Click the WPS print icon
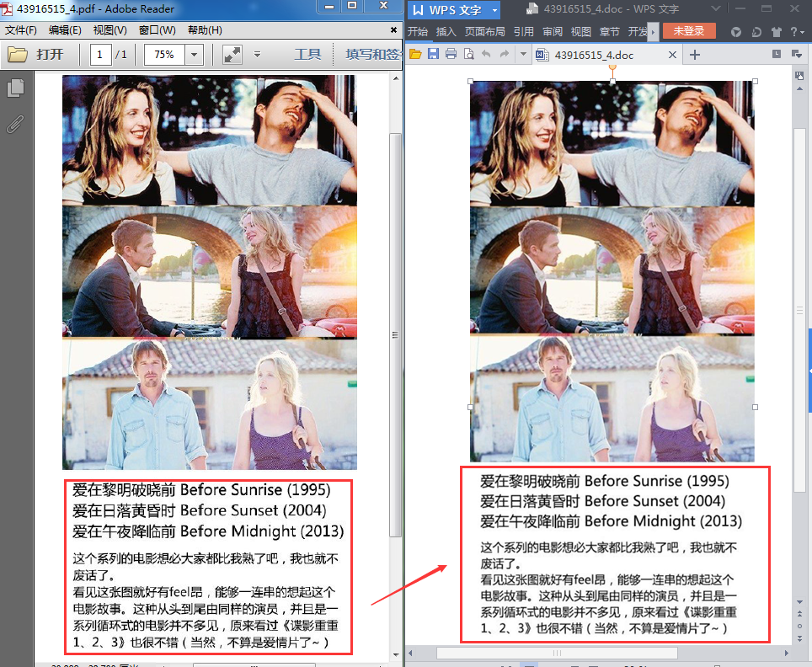 (x=451, y=54)
